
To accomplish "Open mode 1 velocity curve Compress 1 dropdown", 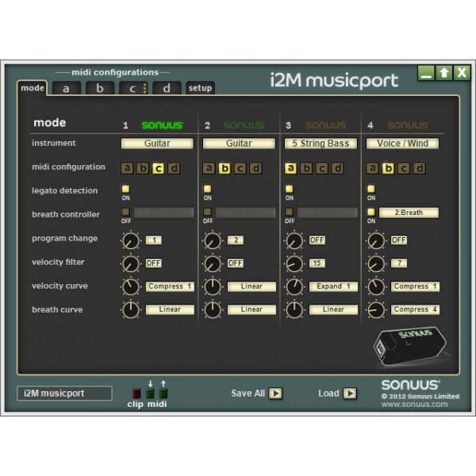I will (170, 286).
